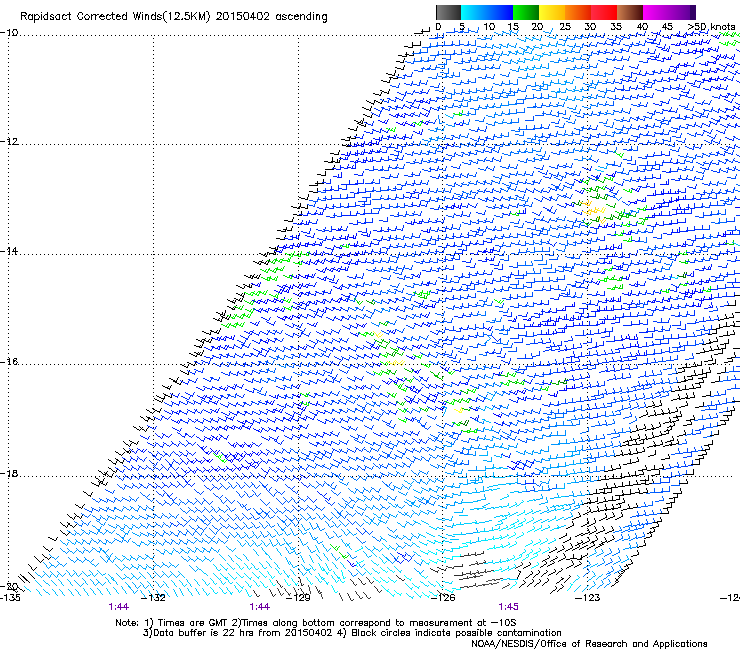This screenshot has height=650, width=740.
Task: Select the magenta 40-45 knots legend swatch
Action: [656, 12]
